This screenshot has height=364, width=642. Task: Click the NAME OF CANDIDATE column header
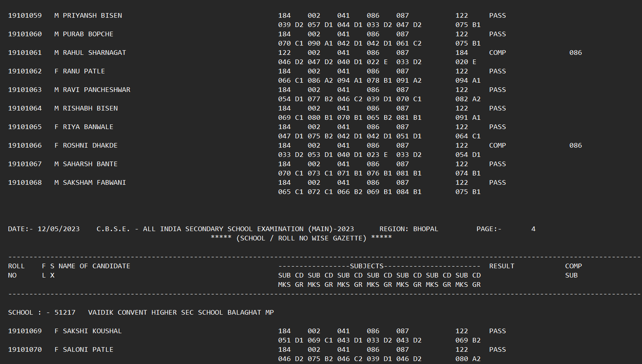pyautogui.click(x=95, y=266)
